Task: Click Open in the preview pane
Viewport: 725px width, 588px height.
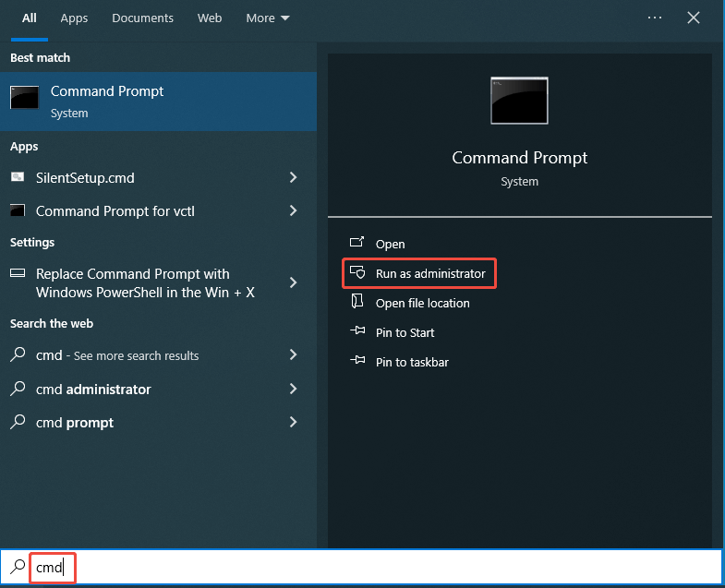Action: tap(391, 244)
